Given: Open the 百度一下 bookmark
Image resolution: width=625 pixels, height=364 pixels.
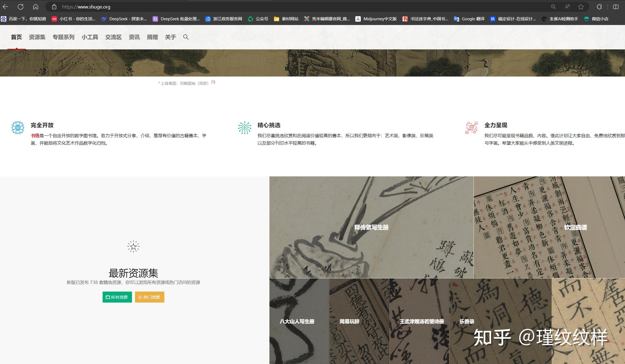Looking at the screenshot, I should tap(24, 19).
